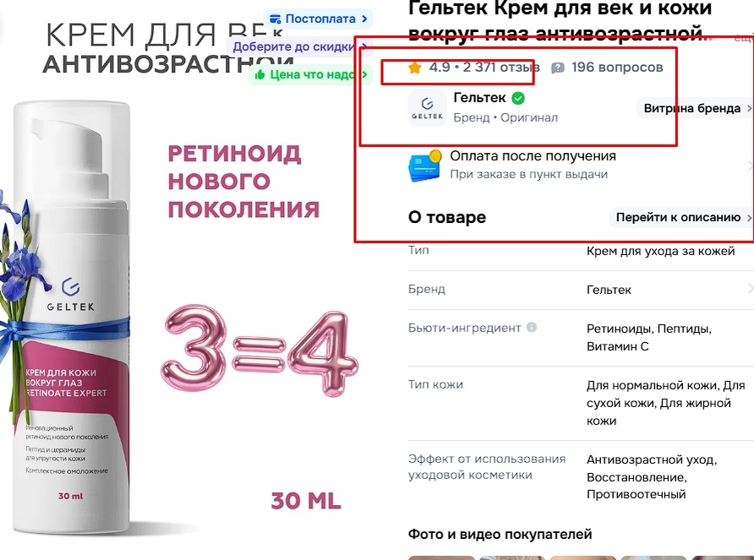Open the Витрина бренда button
The image size is (754, 560).
pos(696,108)
